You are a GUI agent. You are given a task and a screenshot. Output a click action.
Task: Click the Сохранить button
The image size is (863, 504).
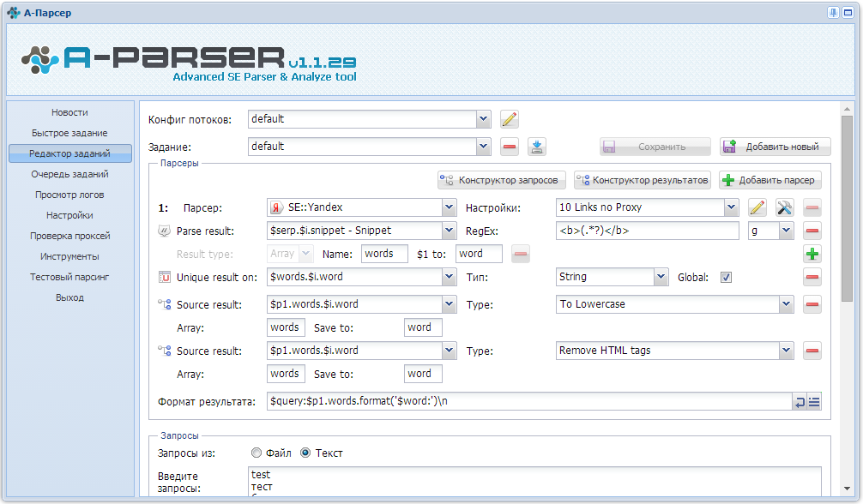[x=655, y=147]
